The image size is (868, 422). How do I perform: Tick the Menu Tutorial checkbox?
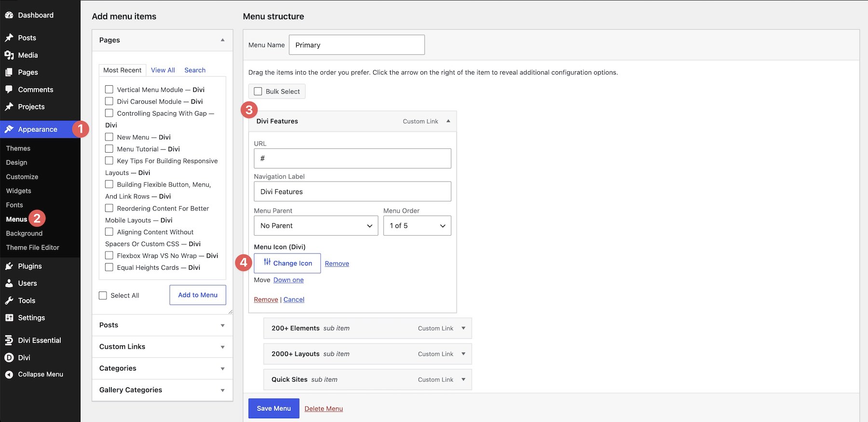tap(109, 149)
